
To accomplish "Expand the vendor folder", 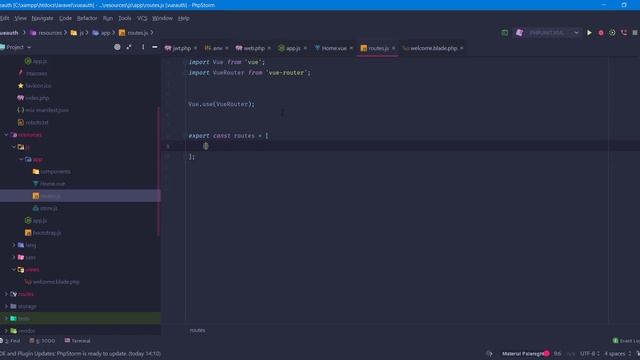I will 6,331.
